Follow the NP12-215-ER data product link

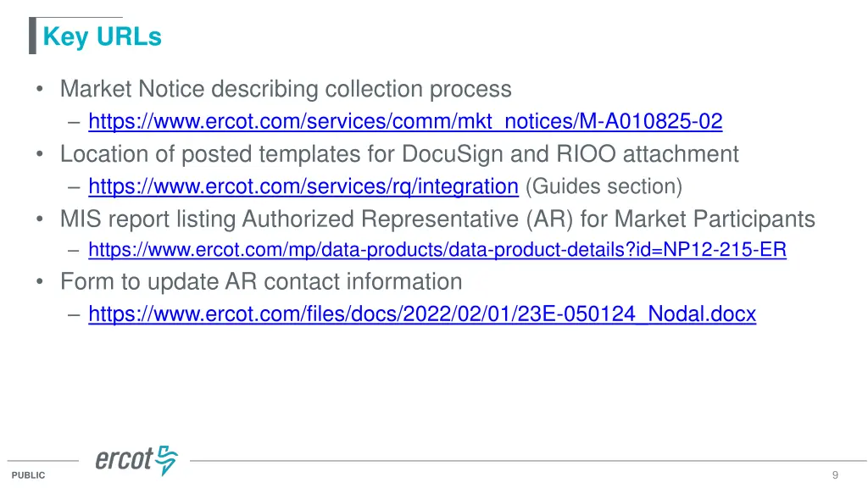437,250
